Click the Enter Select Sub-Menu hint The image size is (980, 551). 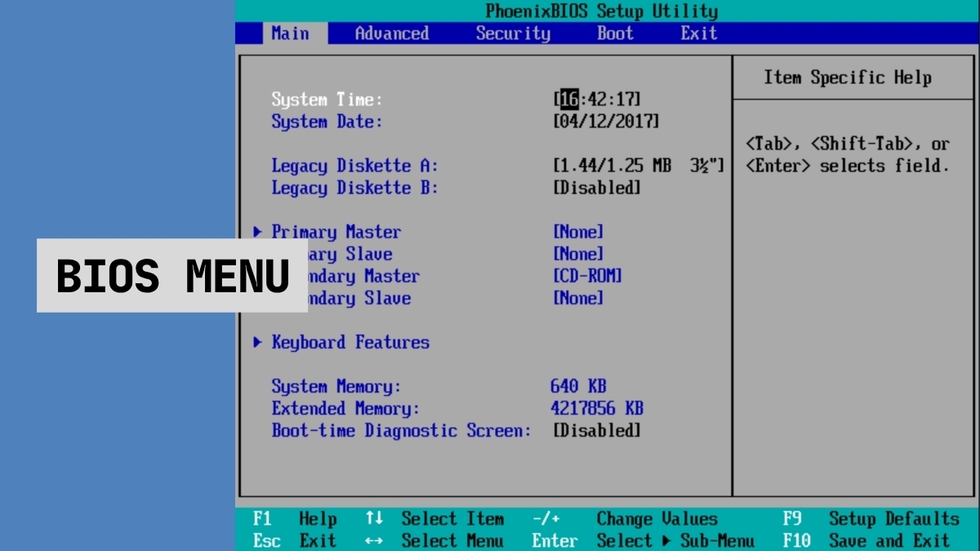tap(644, 540)
